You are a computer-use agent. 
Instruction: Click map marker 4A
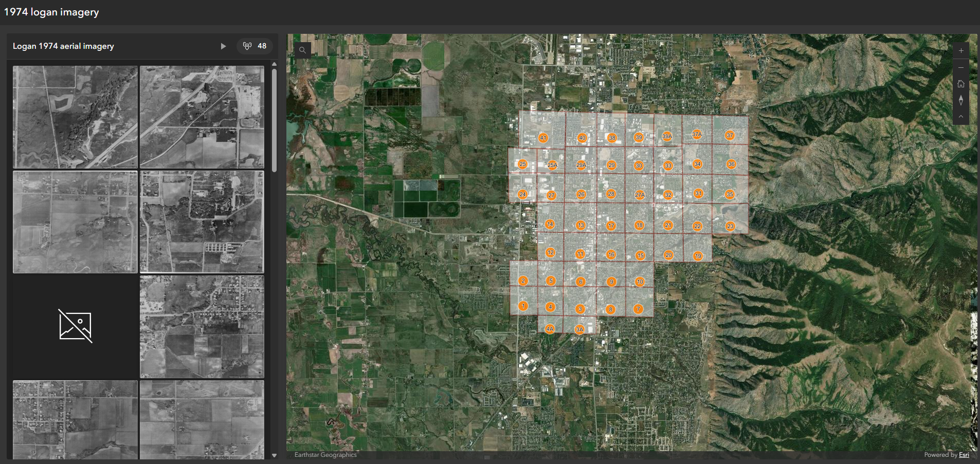[x=550, y=329]
